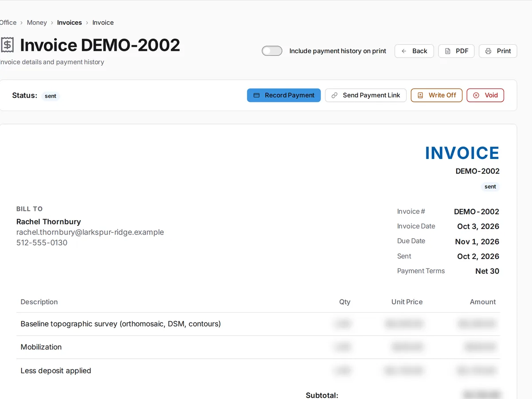Viewport: 532px width, 399px height.
Task: Click the Record Payment button
Action: point(284,95)
